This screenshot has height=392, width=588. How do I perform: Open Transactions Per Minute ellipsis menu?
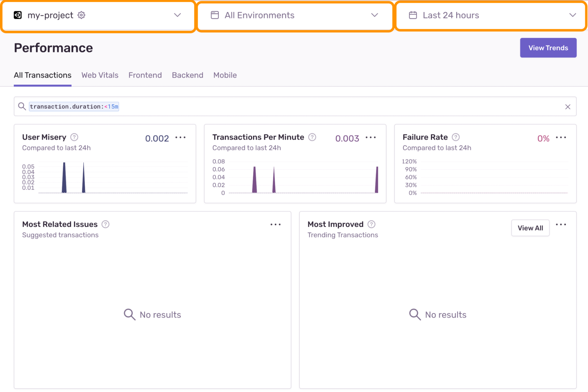[x=371, y=138]
